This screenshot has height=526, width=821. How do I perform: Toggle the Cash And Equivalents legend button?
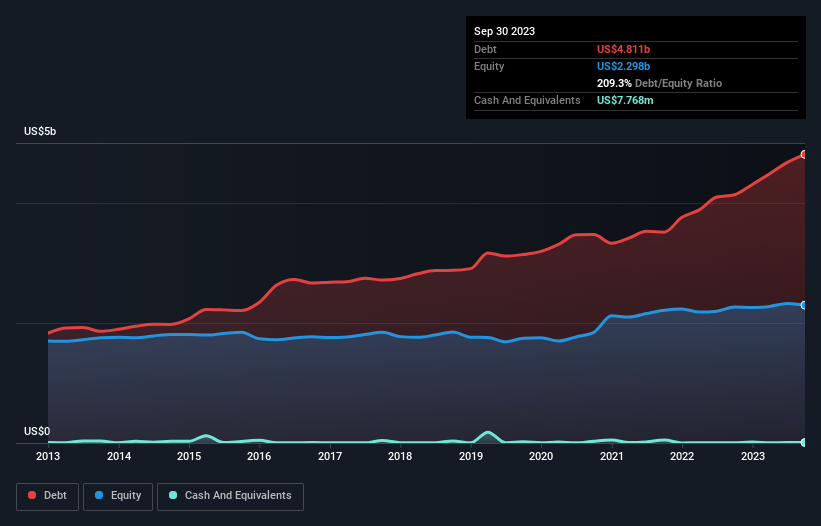click(230, 496)
